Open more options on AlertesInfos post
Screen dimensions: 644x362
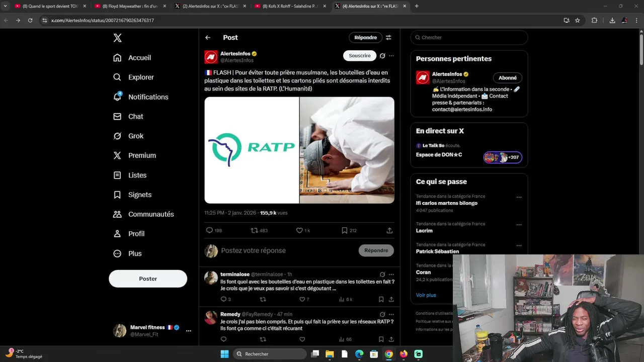click(x=391, y=56)
